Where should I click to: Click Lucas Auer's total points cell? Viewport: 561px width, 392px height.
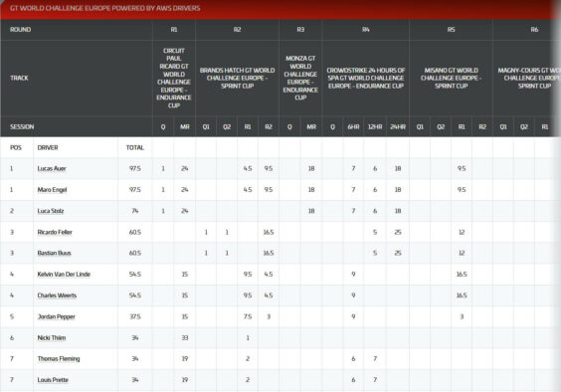[135, 168]
